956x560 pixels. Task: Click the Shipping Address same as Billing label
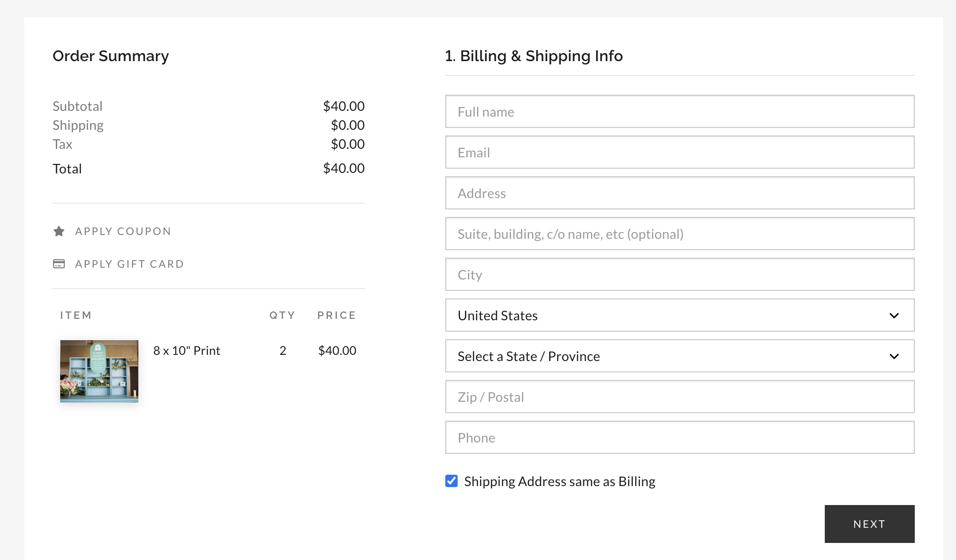[x=559, y=481]
